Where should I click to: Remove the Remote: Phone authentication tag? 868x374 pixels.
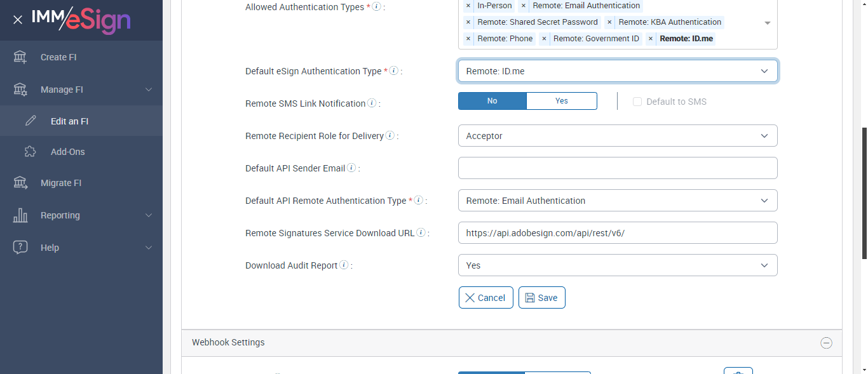(468, 39)
